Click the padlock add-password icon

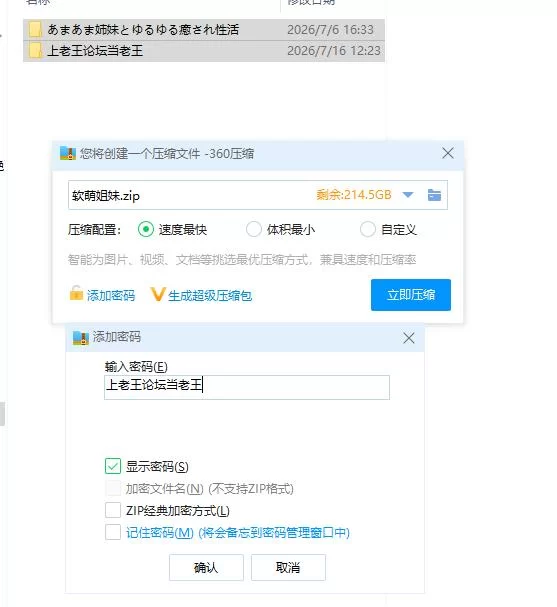click(x=76, y=293)
